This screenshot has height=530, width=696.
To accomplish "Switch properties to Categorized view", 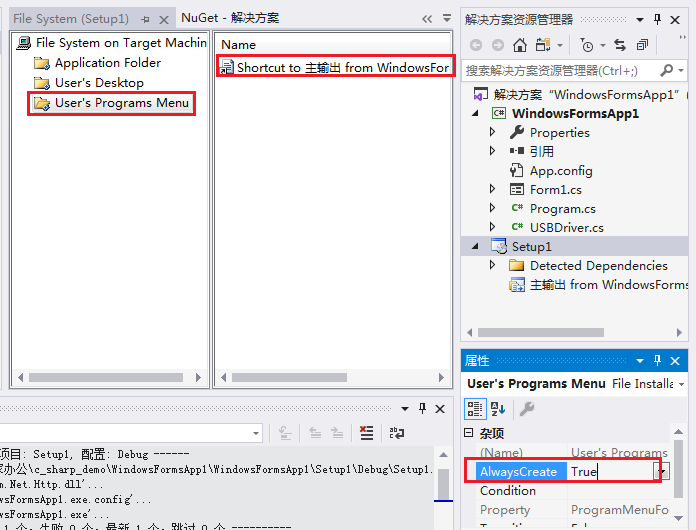I will (475, 409).
